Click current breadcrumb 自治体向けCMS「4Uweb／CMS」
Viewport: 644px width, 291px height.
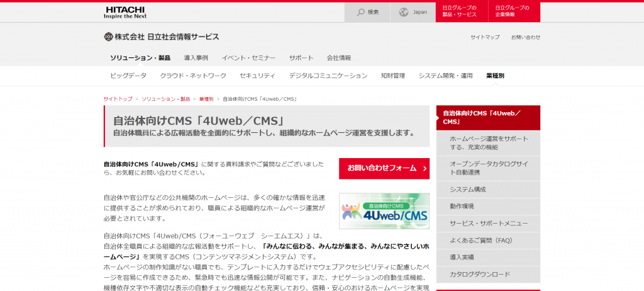point(260,99)
